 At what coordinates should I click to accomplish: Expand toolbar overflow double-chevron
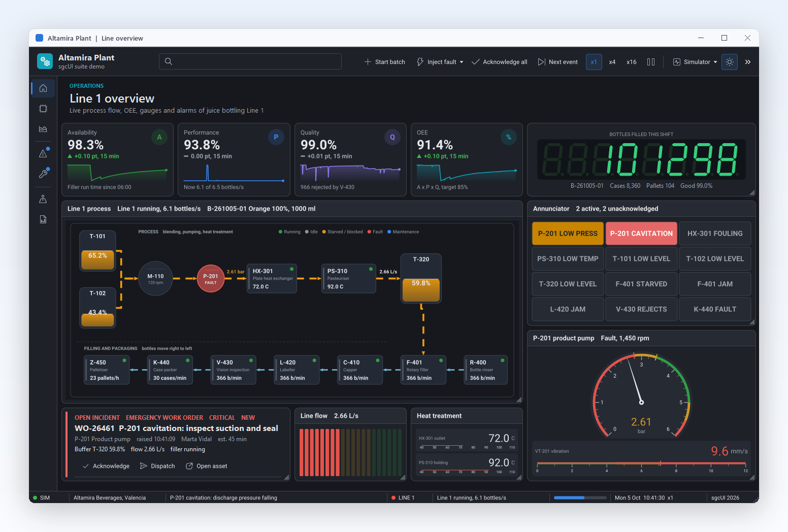748,62
